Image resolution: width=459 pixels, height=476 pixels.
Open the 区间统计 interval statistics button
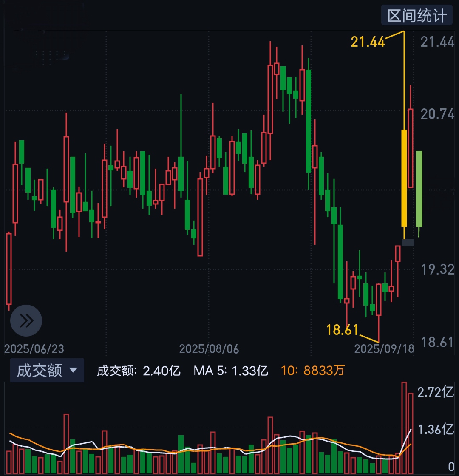tap(416, 15)
